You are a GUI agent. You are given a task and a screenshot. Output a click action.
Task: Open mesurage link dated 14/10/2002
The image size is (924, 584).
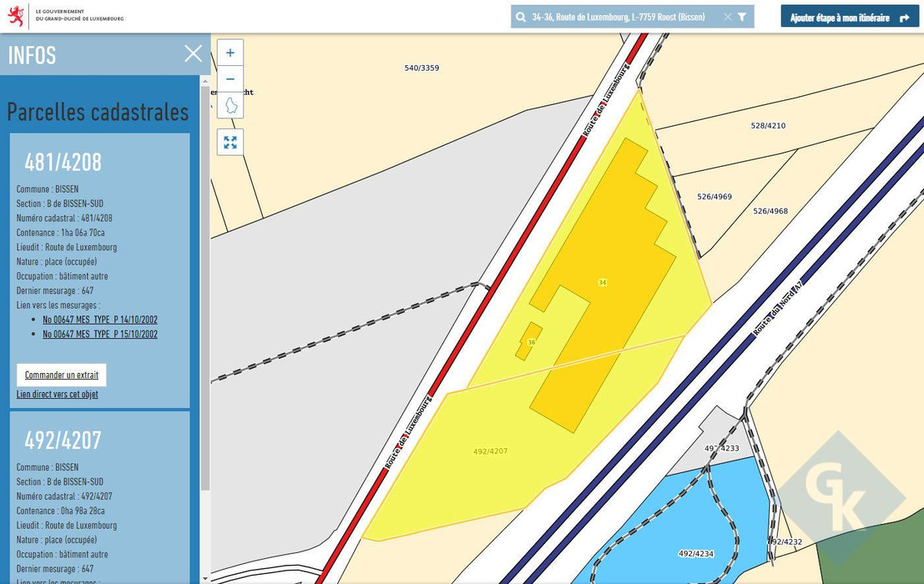[100, 320]
